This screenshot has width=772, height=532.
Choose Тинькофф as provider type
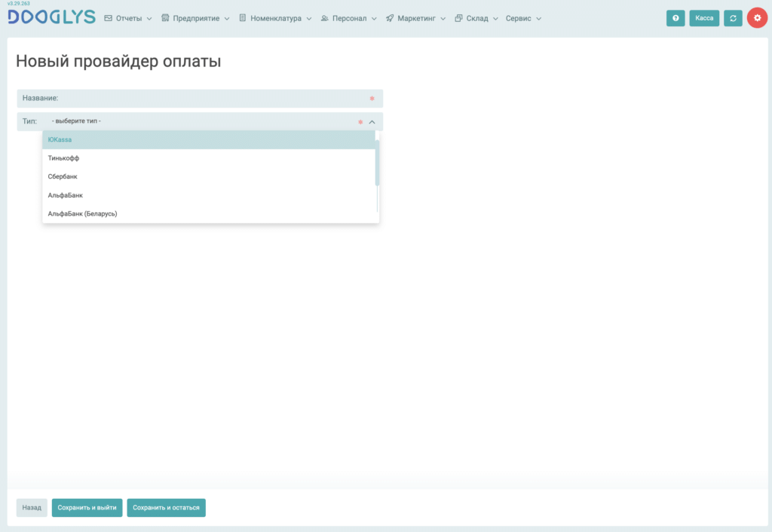(209, 158)
